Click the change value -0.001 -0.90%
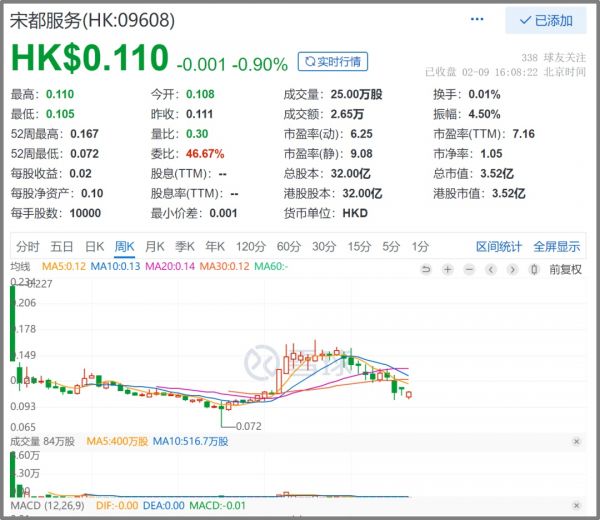Image resolution: width=600 pixels, height=520 pixels. pyautogui.click(x=232, y=64)
